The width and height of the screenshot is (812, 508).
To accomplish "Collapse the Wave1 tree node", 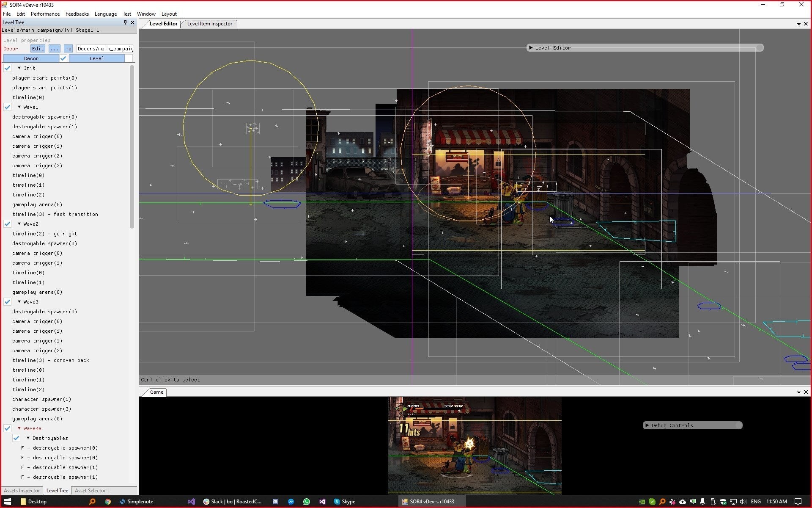I will (19, 107).
